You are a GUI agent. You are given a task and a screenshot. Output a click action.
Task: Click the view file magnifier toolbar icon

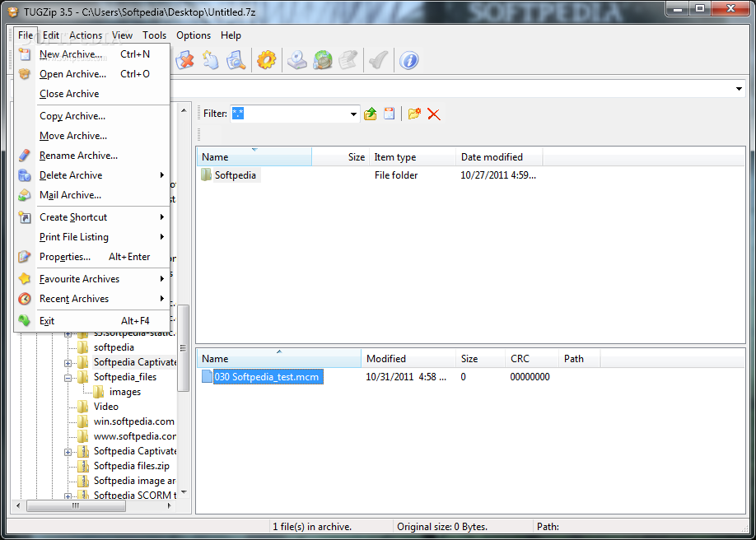236,61
